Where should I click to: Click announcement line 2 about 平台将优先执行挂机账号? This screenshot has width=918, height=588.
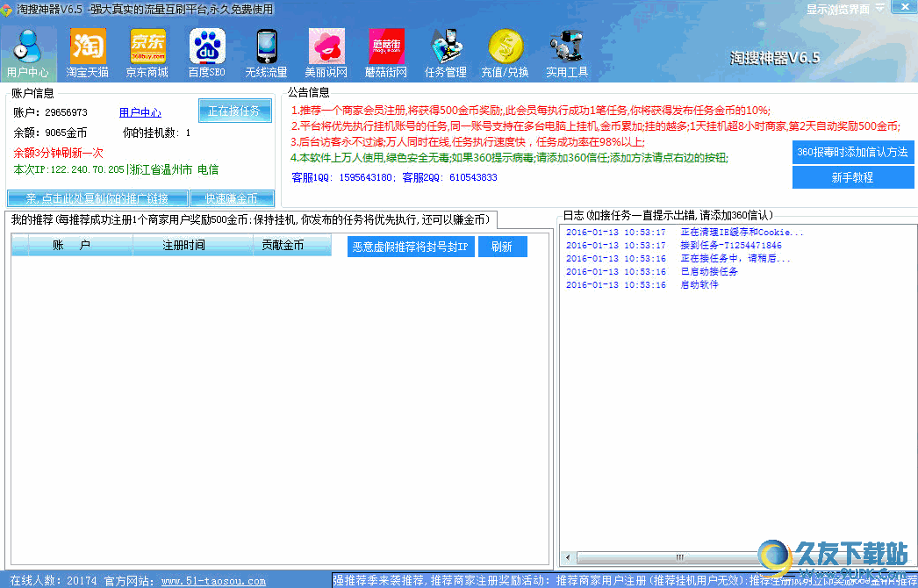595,125
